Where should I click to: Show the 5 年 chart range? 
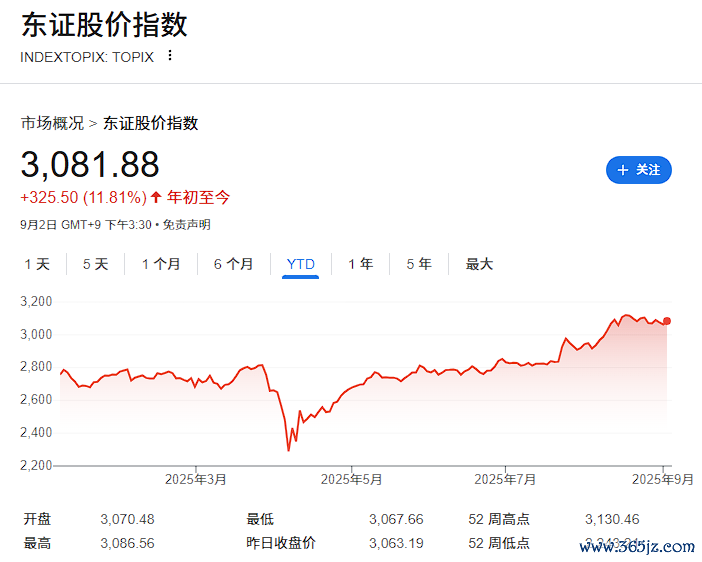(x=419, y=264)
